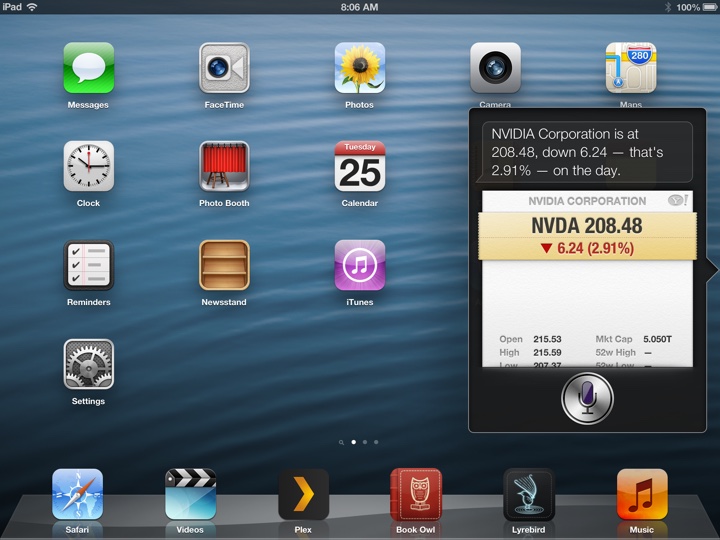Tap the NVIDIA CORPORATION card header
Viewport: 720px width, 540px height.
pos(587,201)
